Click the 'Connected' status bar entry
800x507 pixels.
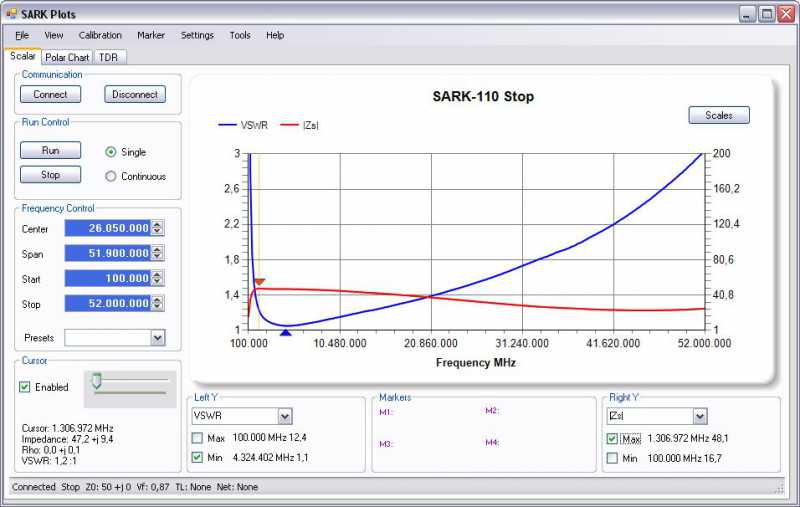pyautogui.click(x=34, y=487)
